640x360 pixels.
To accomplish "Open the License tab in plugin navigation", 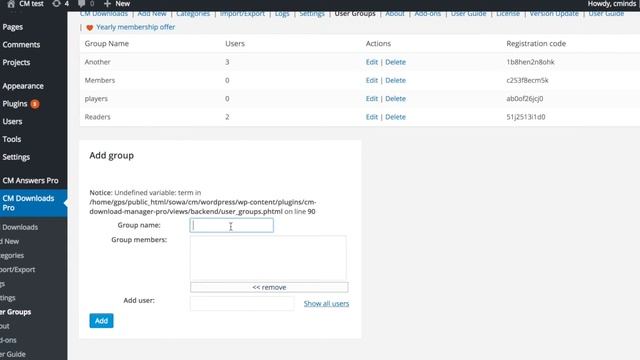I will coord(508,14).
